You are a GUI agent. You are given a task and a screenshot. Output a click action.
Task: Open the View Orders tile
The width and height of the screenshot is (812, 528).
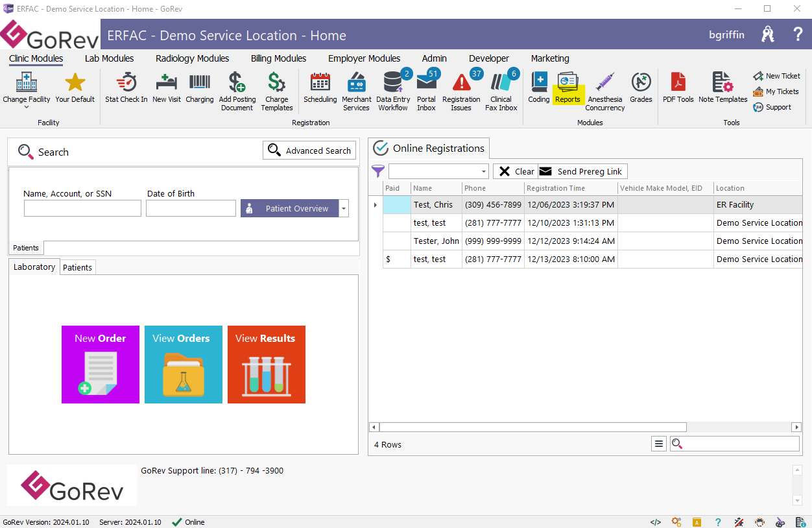coord(184,365)
